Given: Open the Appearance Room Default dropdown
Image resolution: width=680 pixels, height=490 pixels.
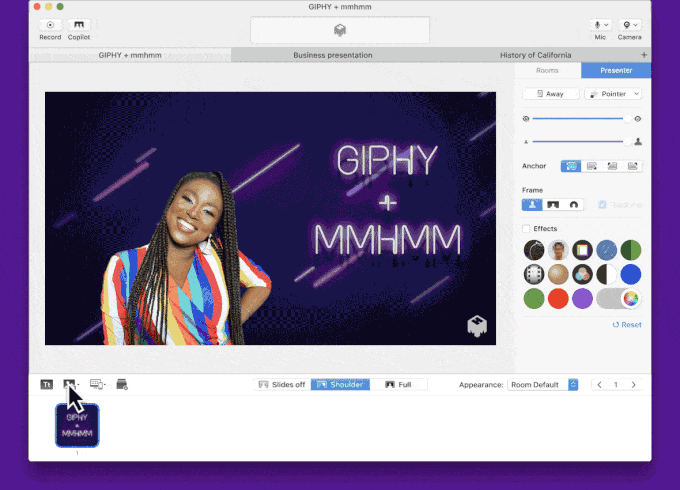Looking at the screenshot, I should coord(543,385).
